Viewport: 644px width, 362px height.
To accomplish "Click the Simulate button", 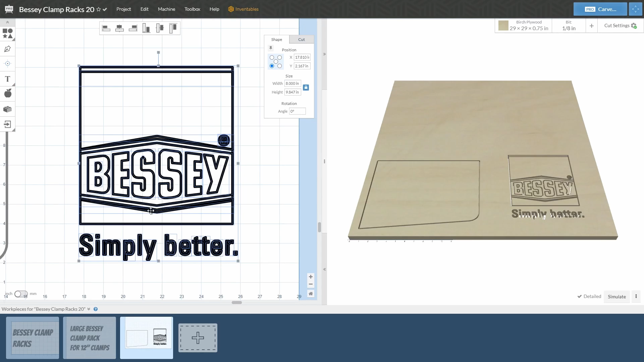I will coord(616,297).
